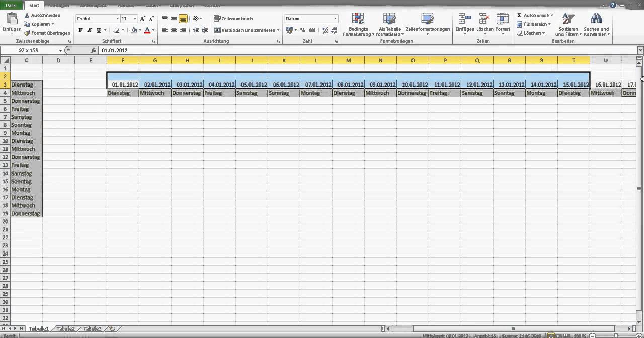Switch to Tabelle3 sheet tab
This screenshot has width=644, height=338.
click(x=92, y=329)
